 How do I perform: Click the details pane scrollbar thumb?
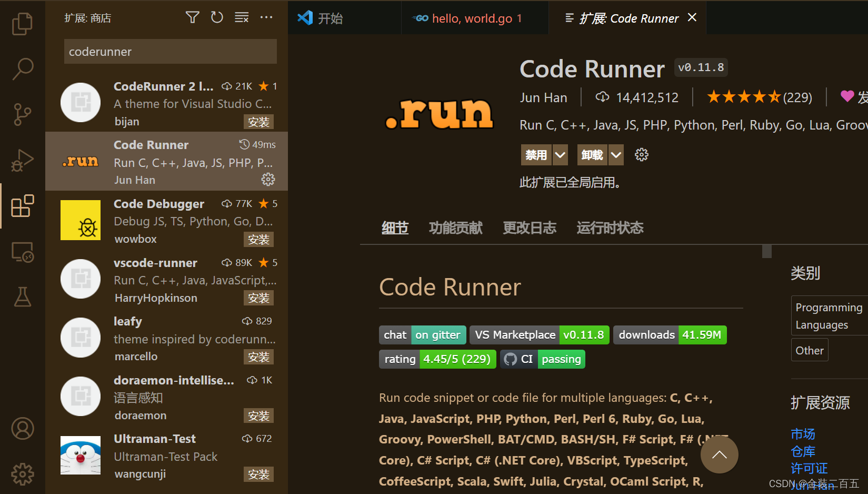pyautogui.click(x=767, y=251)
